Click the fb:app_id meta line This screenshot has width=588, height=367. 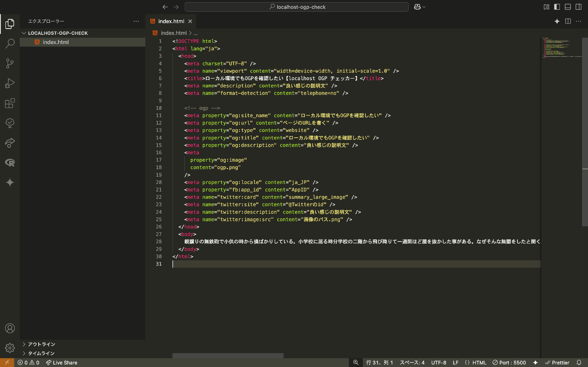coord(251,190)
